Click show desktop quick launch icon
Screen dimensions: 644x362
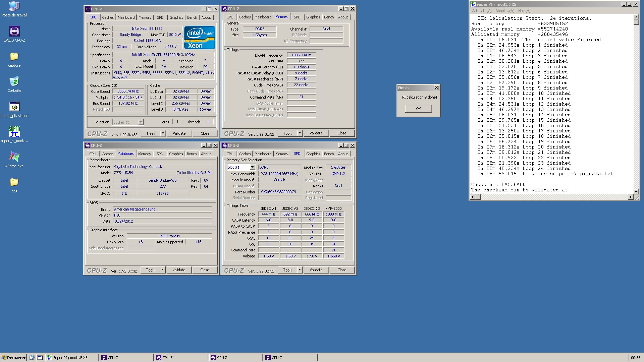tap(40, 358)
